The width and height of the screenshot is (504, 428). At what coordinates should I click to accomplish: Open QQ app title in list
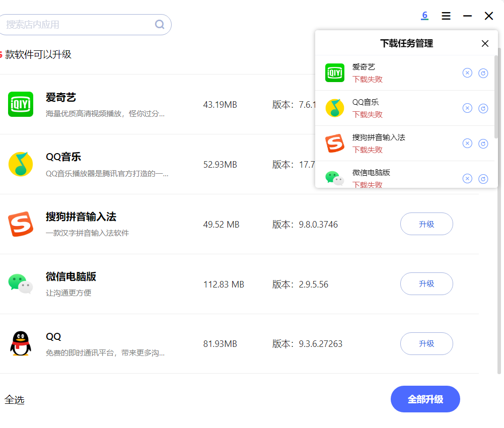[53, 337]
